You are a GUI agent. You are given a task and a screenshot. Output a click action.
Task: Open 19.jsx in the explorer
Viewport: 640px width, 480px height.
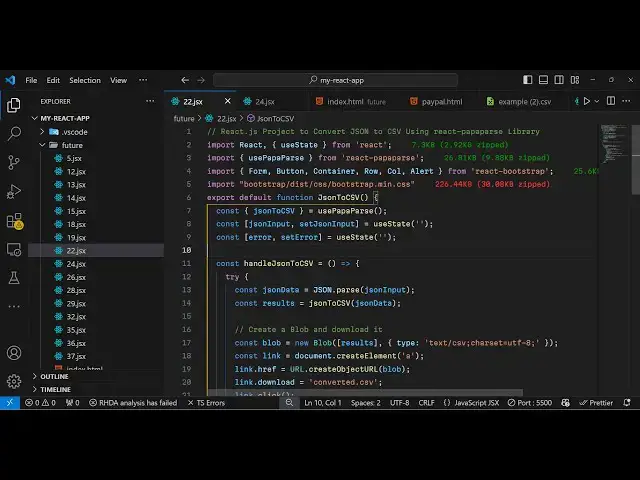tap(97, 238)
